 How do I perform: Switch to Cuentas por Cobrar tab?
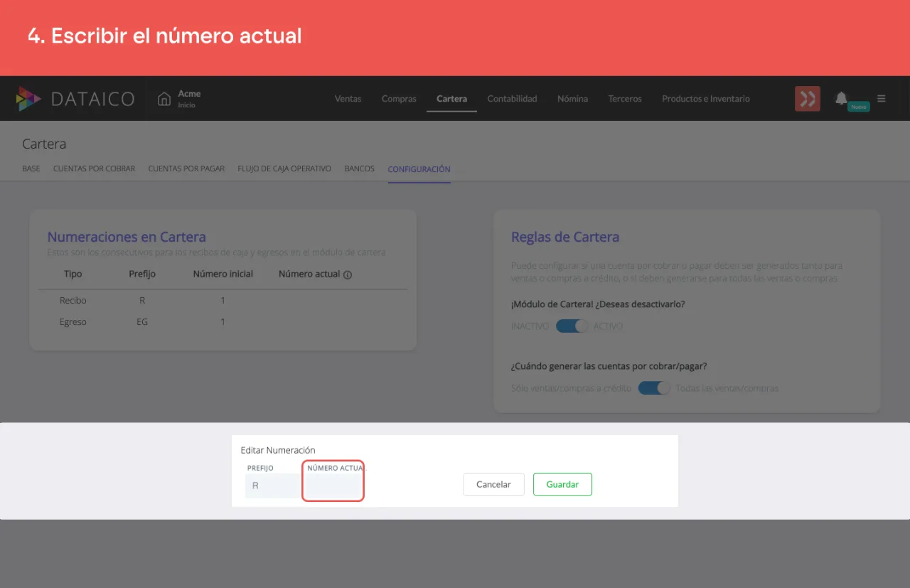click(x=94, y=169)
